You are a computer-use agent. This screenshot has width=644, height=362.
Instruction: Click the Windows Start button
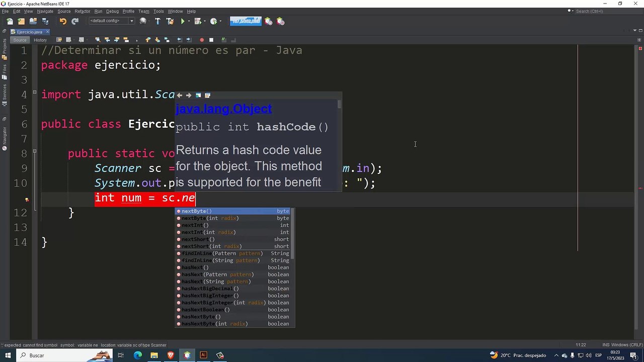(8, 355)
